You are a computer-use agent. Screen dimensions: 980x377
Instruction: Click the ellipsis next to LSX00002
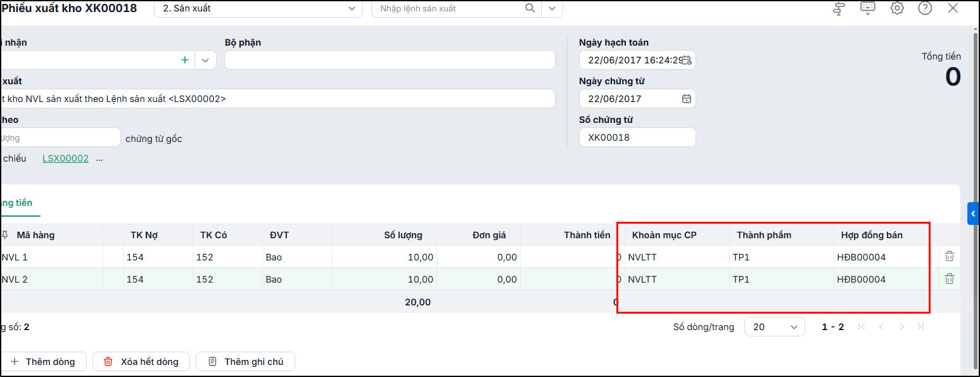[x=99, y=159]
